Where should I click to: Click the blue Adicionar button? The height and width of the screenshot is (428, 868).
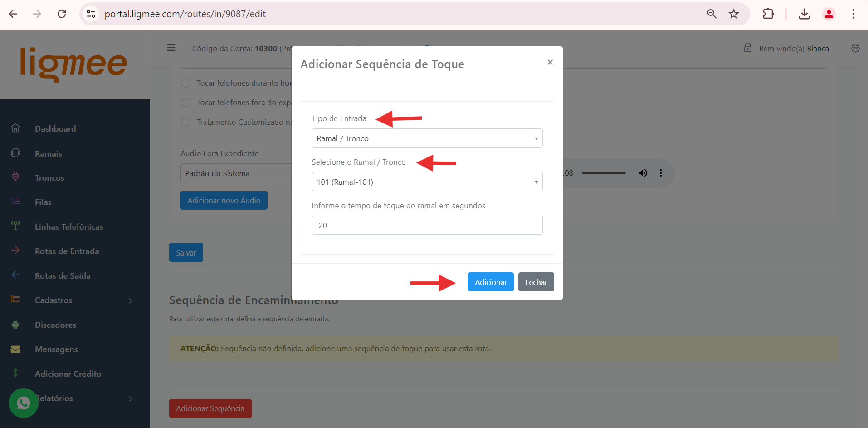pos(490,282)
